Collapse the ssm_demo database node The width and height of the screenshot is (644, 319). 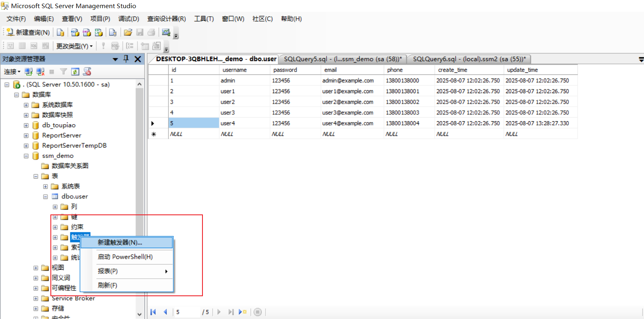tap(26, 156)
